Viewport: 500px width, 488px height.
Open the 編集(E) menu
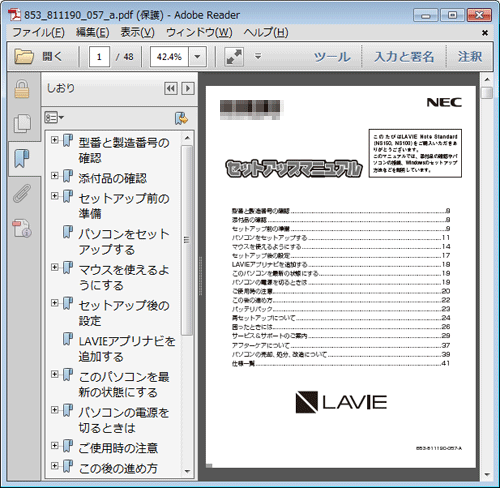(x=92, y=32)
